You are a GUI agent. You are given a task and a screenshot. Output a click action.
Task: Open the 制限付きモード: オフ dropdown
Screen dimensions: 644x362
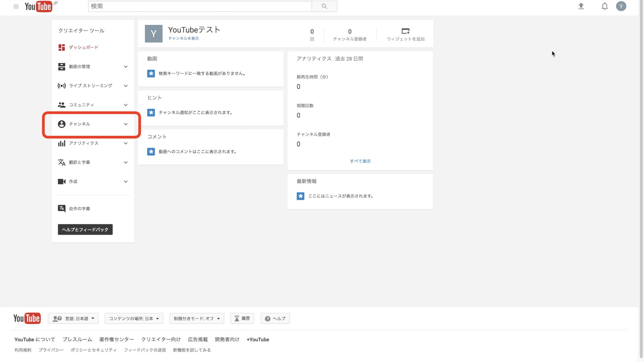pos(197,318)
